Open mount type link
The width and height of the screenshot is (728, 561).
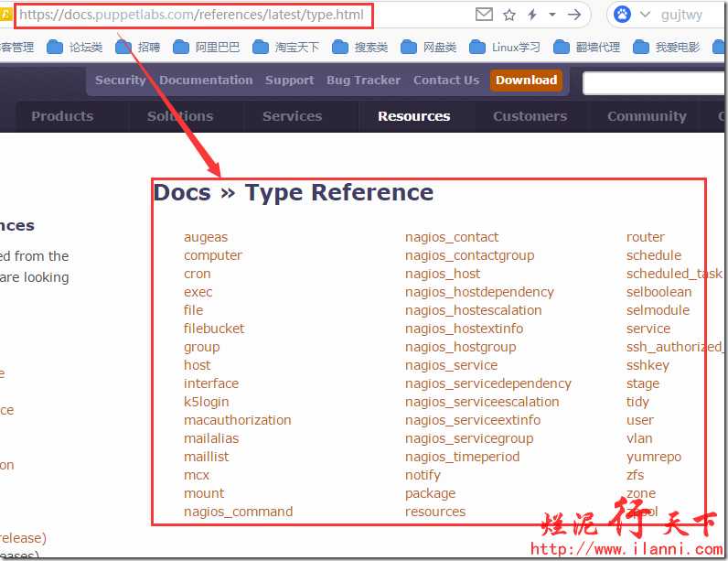[204, 493]
